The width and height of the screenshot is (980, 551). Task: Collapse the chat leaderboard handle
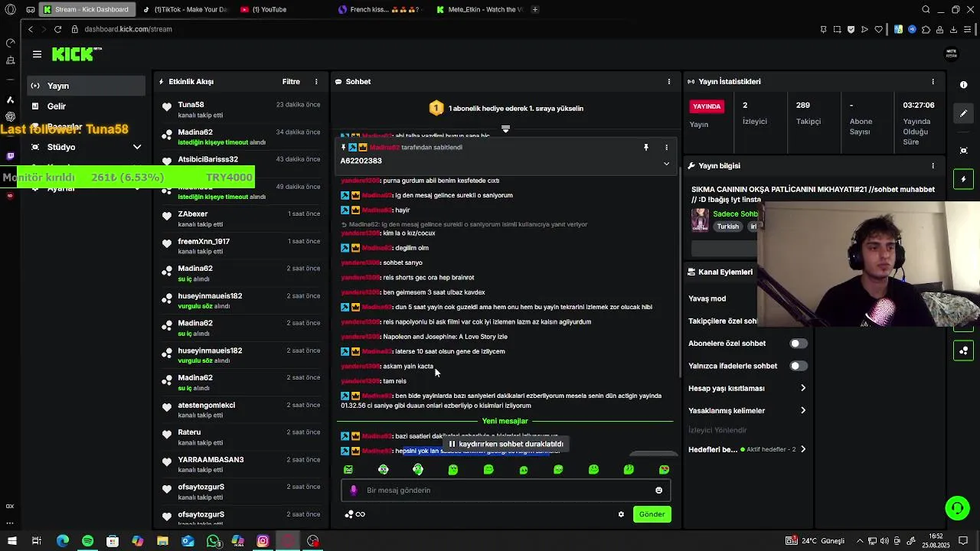[x=505, y=129]
